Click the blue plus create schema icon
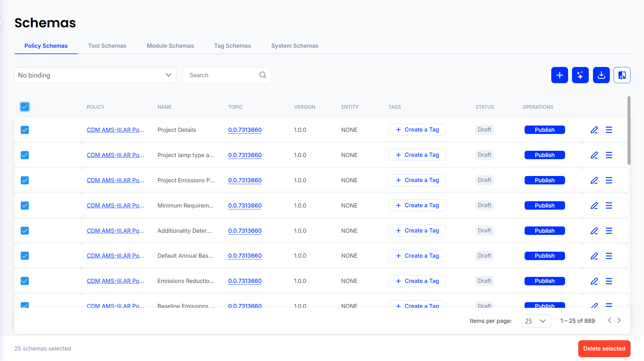Image resolution: width=644 pixels, height=361 pixels. (559, 75)
